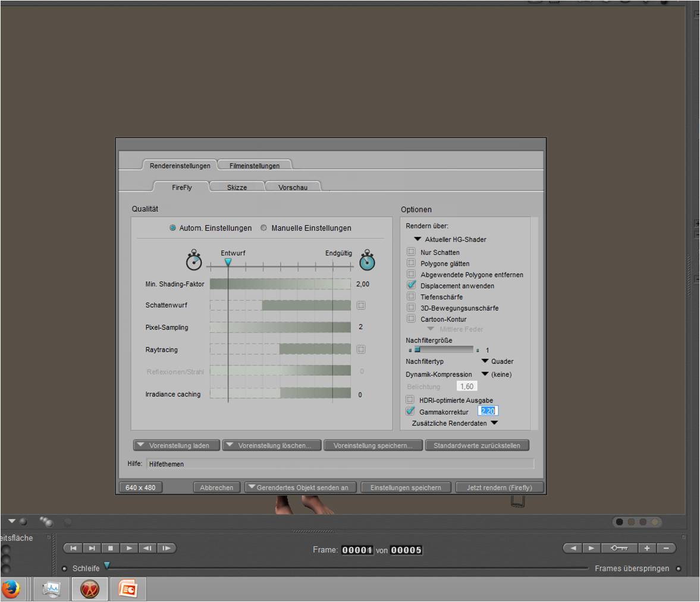Click the Gammakorrektur value field
700x602 pixels.
coord(488,411)
